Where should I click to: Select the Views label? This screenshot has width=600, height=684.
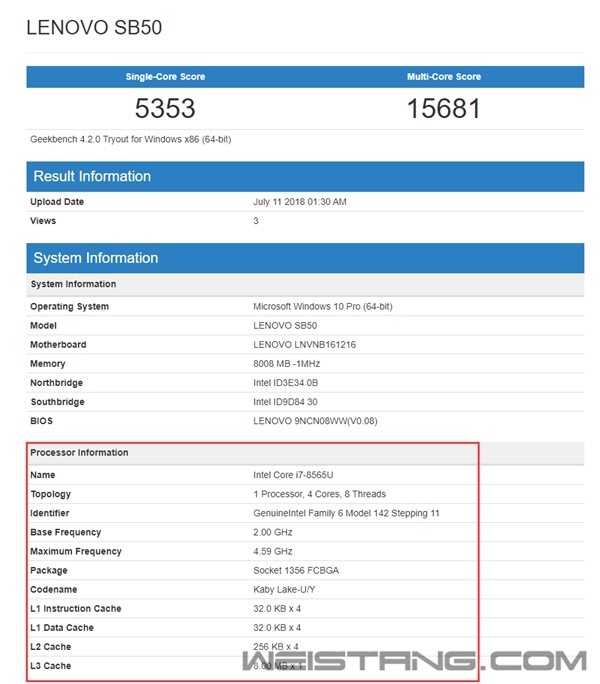point(43,221)
